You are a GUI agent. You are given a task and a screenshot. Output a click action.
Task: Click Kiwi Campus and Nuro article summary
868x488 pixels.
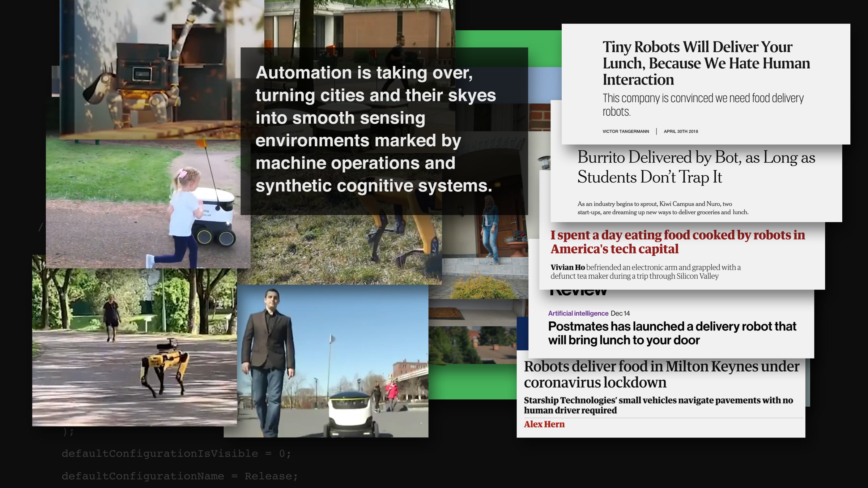click(663, 208)
